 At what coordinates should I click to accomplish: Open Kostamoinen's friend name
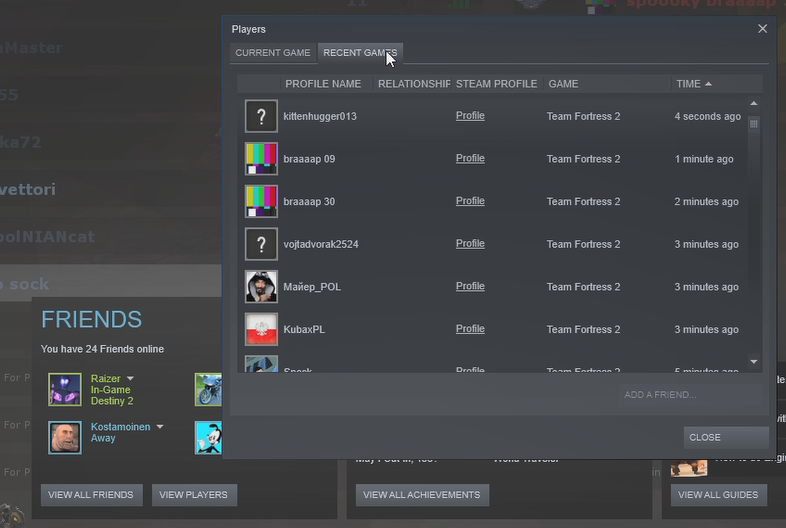pyautogui.click(x=120, y=427)
